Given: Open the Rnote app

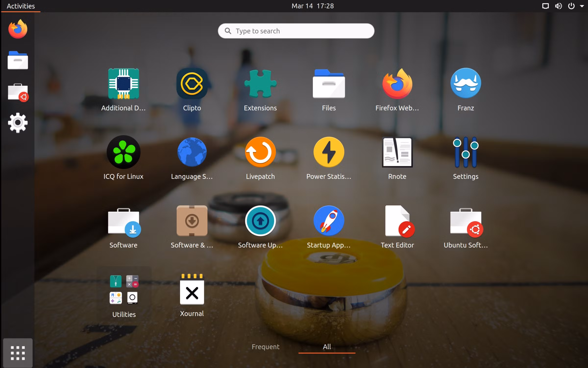Looking at the screenshot, I should [397, 152].
